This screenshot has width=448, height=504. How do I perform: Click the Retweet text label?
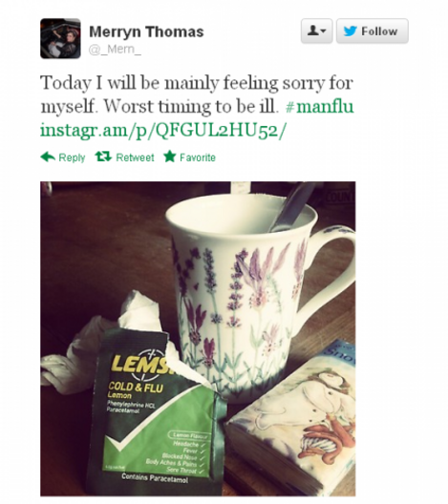coord(135,157)
